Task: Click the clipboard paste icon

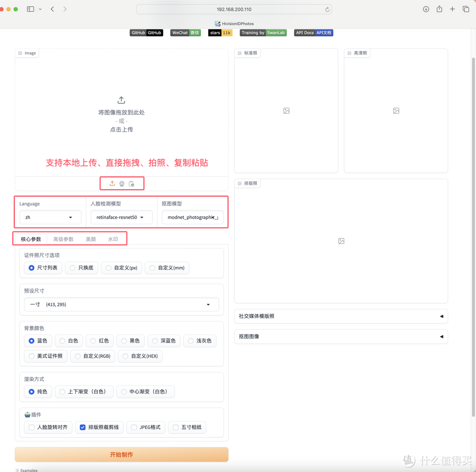Action: [x=131, y=184]
